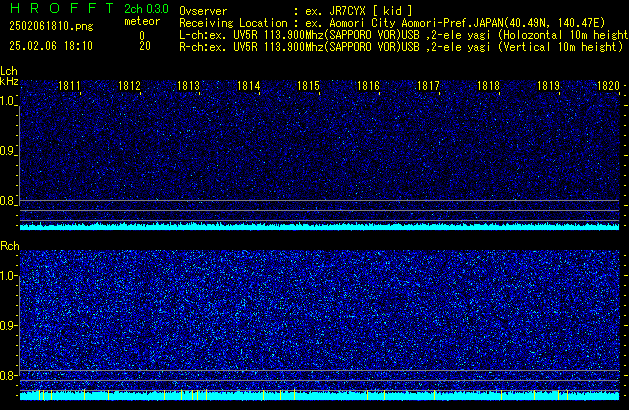Image resolution: width=629 pixels, height=410 pixels.
Task: Select the 1820 time marker
Action: [608, 86]
